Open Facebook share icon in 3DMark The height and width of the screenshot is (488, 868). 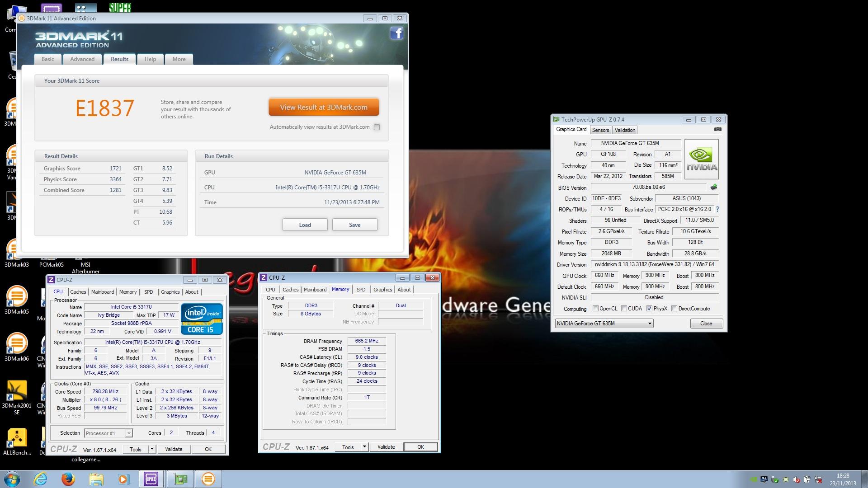point(396,33)
